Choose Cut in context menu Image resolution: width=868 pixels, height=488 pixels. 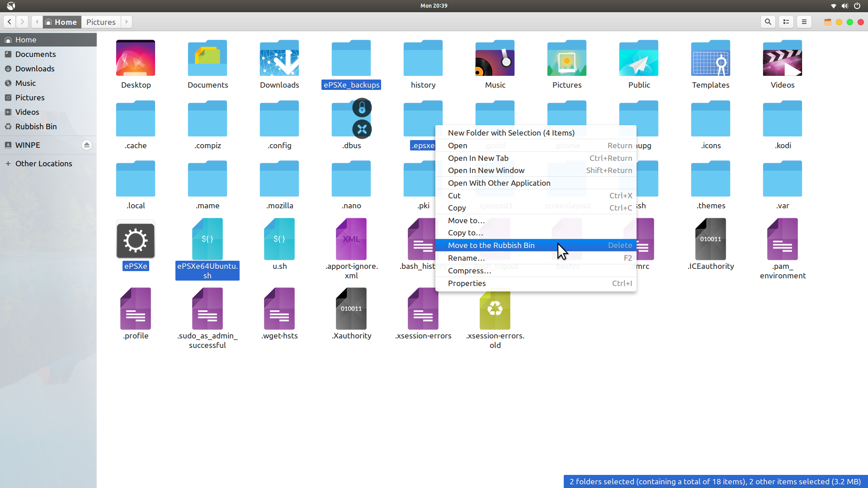point(536,196)
